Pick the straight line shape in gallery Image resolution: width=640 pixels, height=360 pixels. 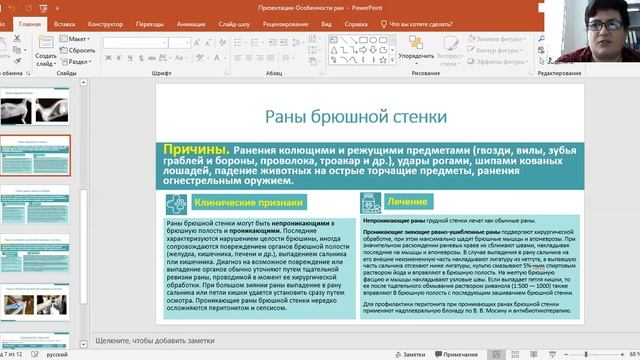(343, 40)
